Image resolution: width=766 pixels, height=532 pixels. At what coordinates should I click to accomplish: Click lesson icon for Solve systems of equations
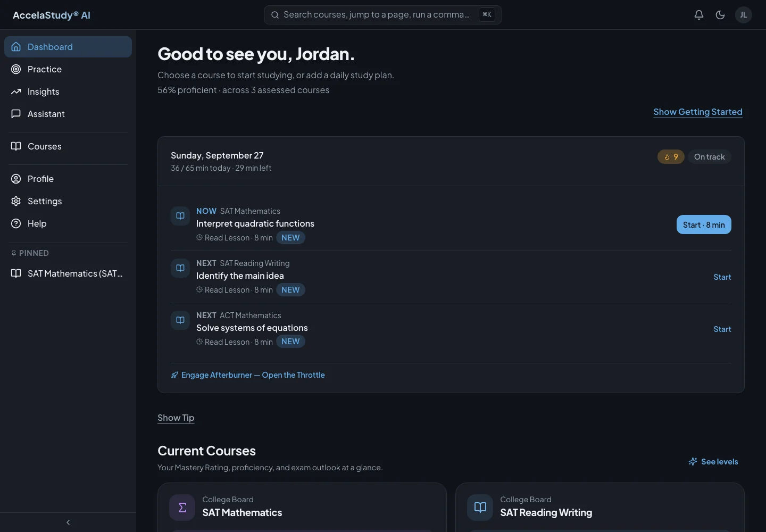(180, 320)
